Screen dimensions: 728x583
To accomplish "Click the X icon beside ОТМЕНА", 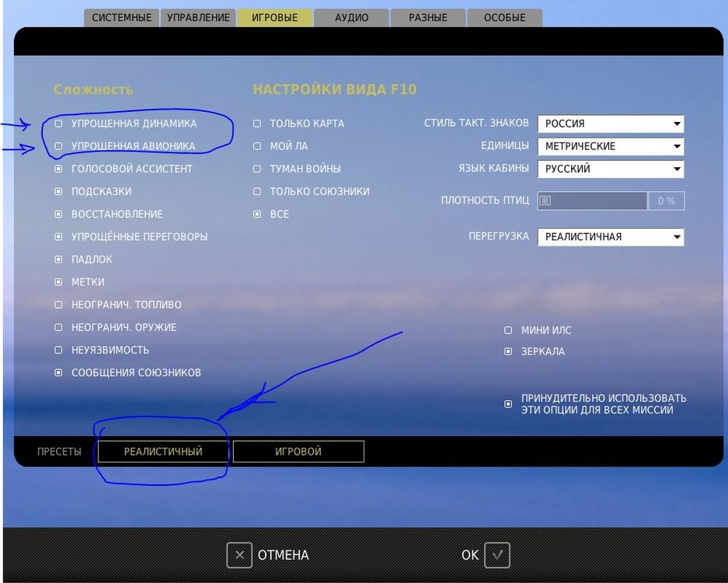I will [239, 555].
